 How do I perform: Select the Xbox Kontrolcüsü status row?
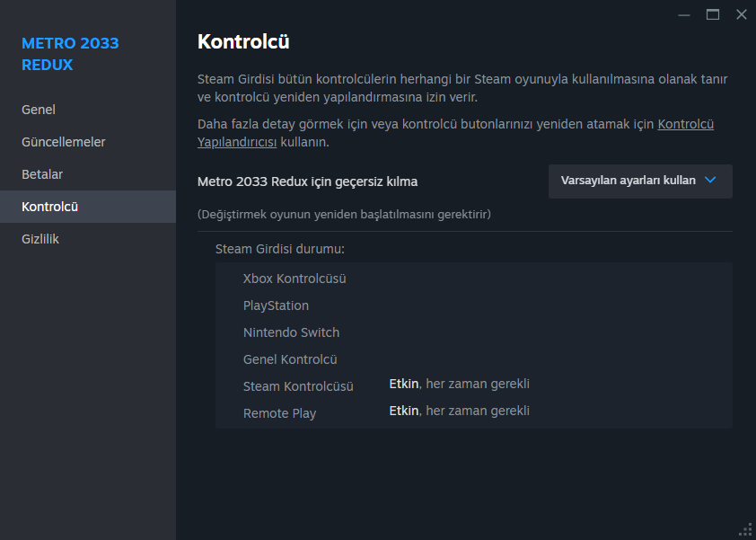(x=294, y=279)
